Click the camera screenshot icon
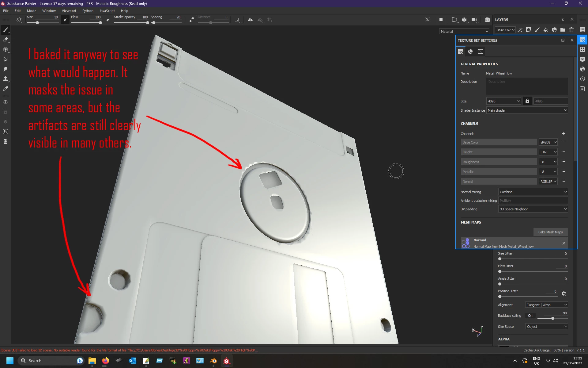Image resolution: width=588 pixels, height=368 pixels. point(487,20)
